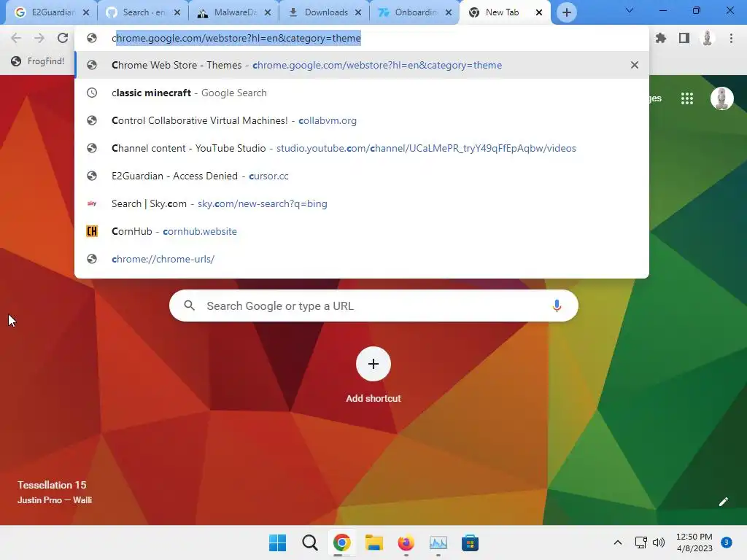Click the network icon in the tray
The image size is (747, 560).
(x=640, y=542)
